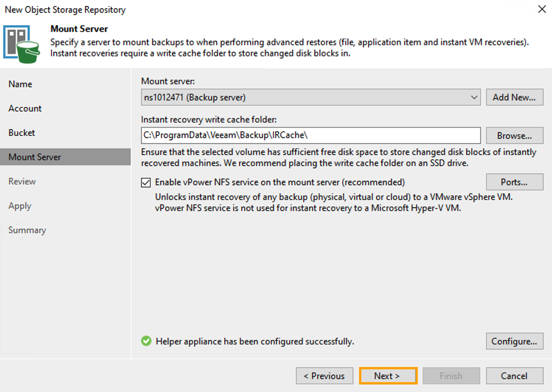Screen dimensions: 552x392
Task: Go to the Account step
Action: tap(25, 108)
